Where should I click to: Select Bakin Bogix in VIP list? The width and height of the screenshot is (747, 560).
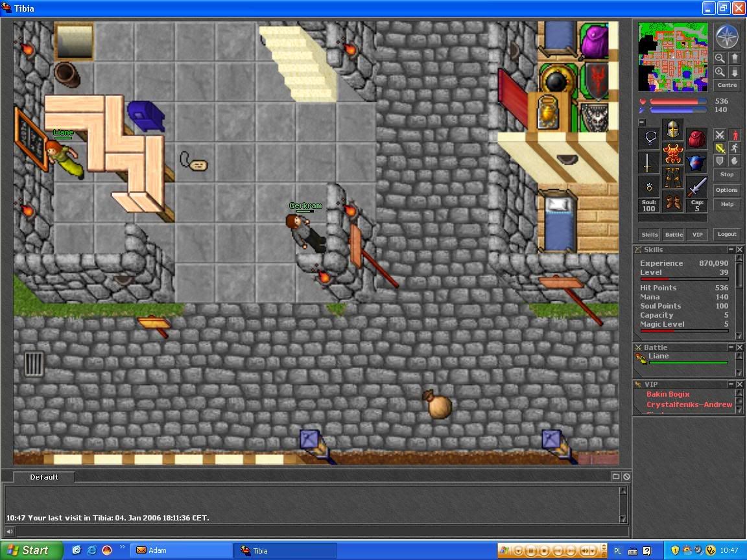point(668,394)
